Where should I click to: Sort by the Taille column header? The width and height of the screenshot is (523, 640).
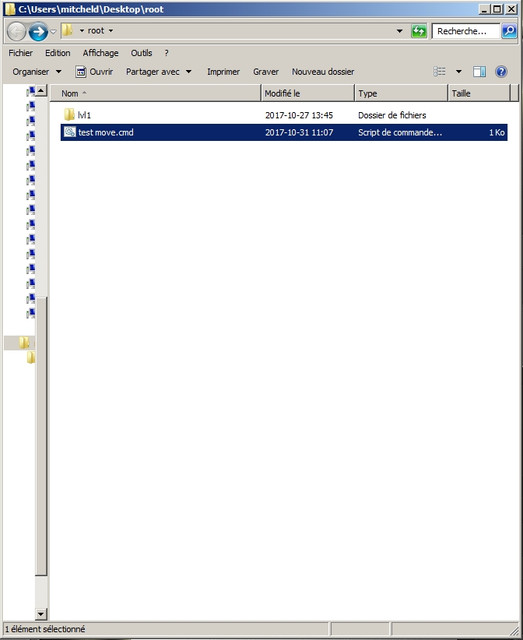pos(479,93)
